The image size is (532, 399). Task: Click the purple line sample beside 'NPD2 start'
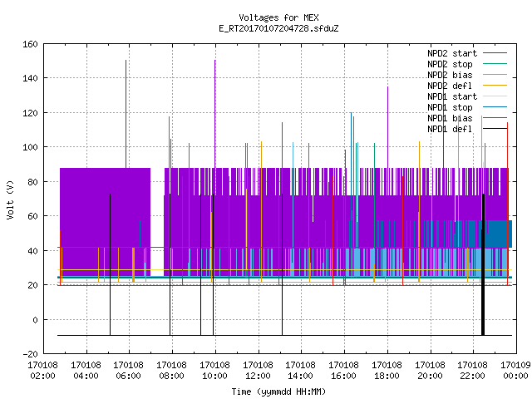point(495,53)
